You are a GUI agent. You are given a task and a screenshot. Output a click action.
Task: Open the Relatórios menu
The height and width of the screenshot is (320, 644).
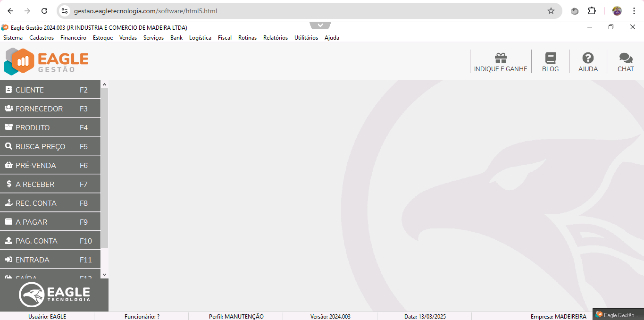[276, 38]
